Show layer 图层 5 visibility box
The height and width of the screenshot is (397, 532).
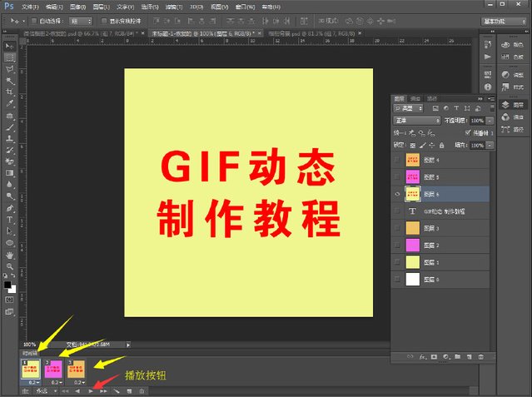(397, 176)
